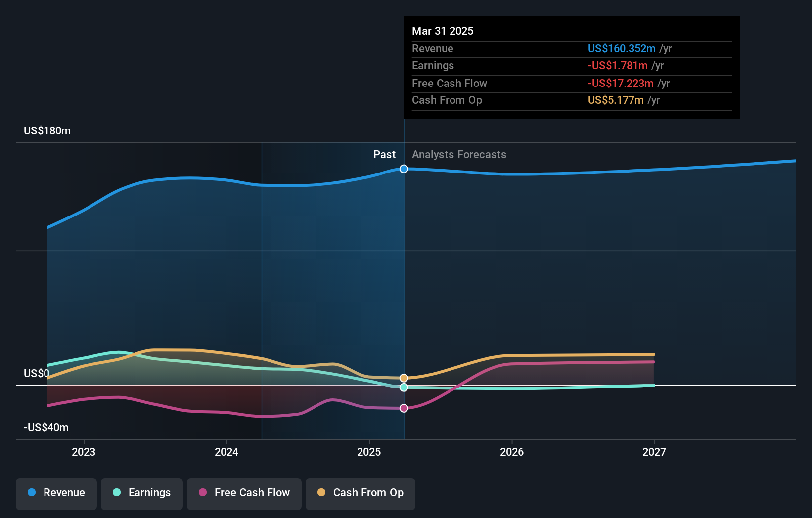812x518 pixels.
Task: Select the pink Free Cash Flow marker
Action: (404, 408)
